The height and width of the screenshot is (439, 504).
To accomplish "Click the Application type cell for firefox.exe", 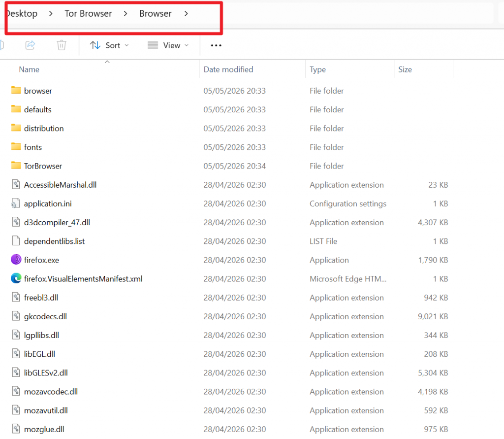I will tap(329, 260).
